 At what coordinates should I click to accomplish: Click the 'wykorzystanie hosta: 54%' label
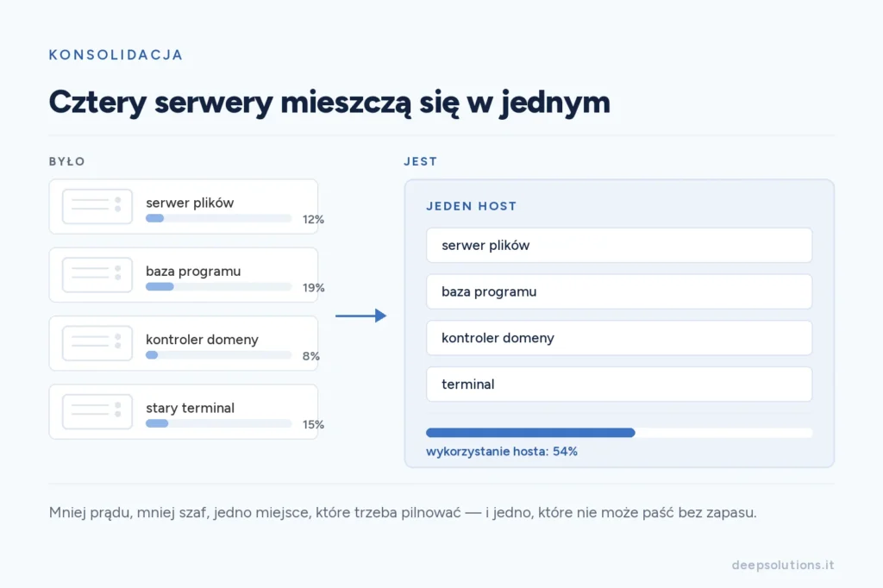tap(502, 452)
